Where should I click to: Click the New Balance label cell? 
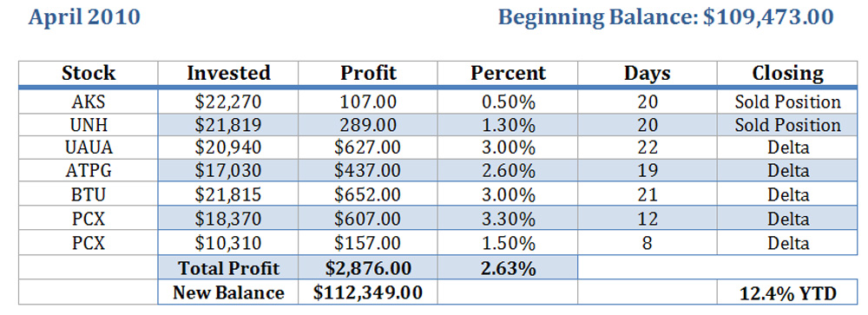pyautogui.click(x=228, y=292)
